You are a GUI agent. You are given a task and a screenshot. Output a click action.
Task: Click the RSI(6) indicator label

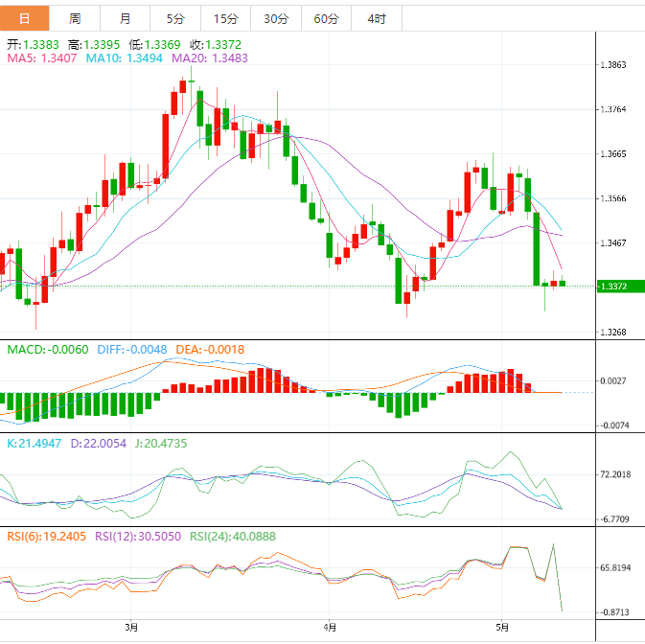pos(44,536)
